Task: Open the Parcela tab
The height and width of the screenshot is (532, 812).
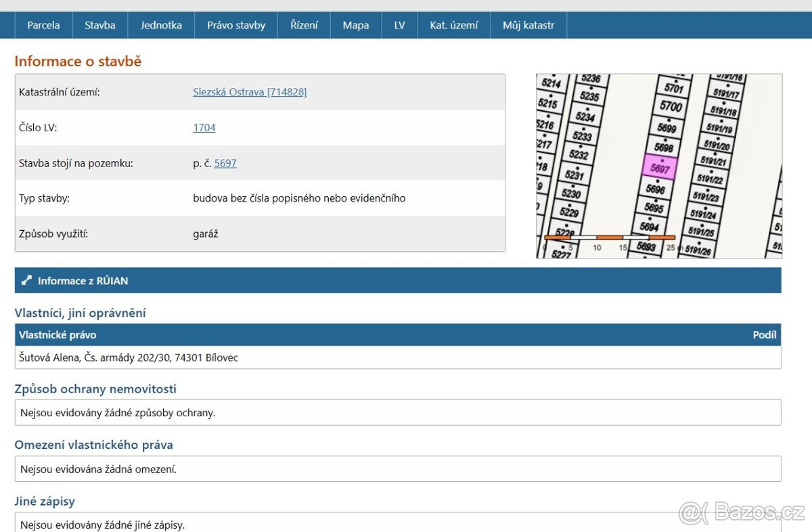Action: click(43, 24)
